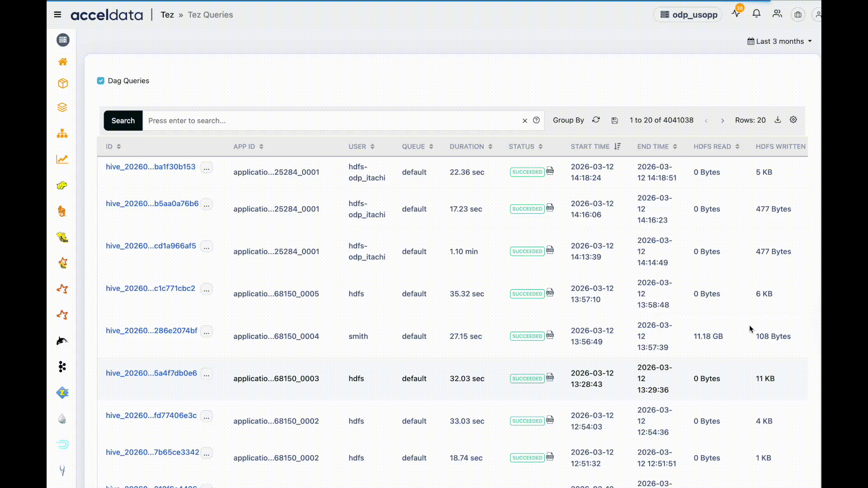Viewport: 868px width, 488px height.
Task: Click the home icon in sidebar
Action: click(x=63, y=61)
